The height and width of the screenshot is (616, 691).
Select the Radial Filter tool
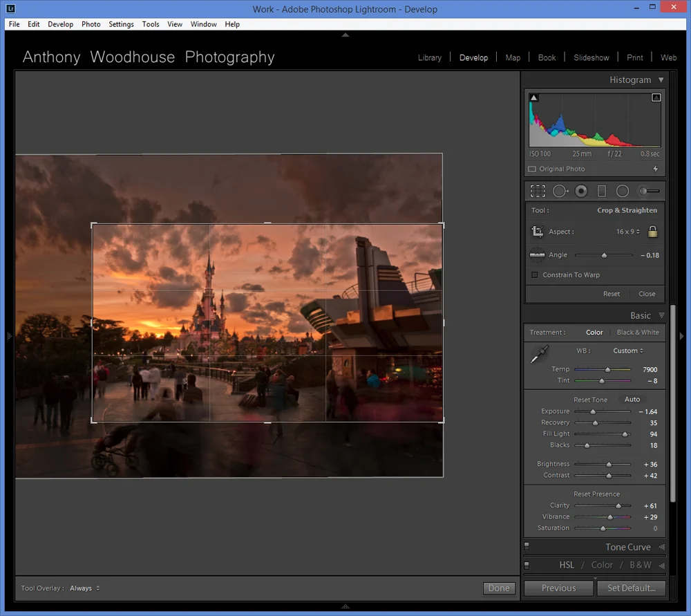623,191
